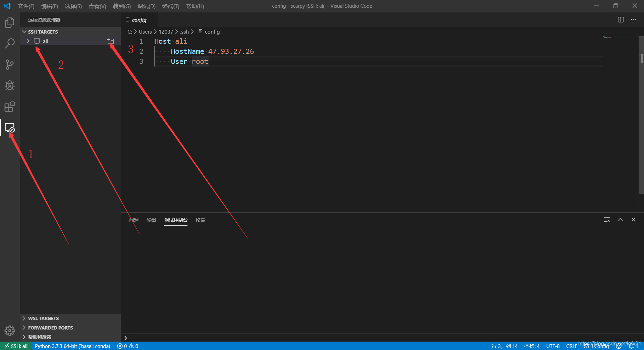Open the 终端(T) menu

171,6
